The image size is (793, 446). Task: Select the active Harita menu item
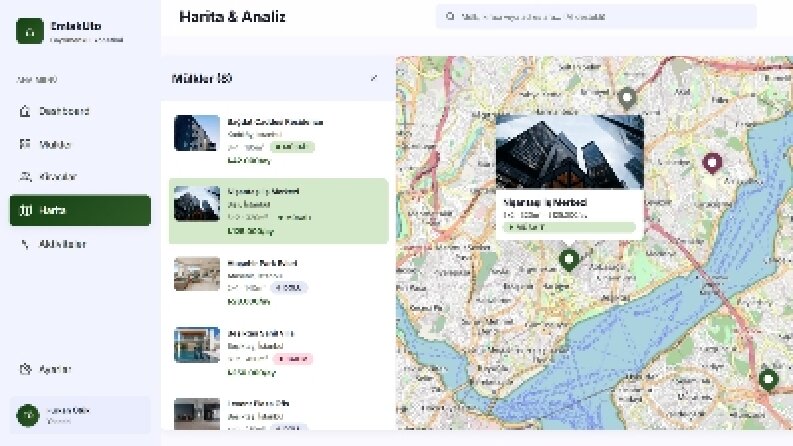point(80,210)
